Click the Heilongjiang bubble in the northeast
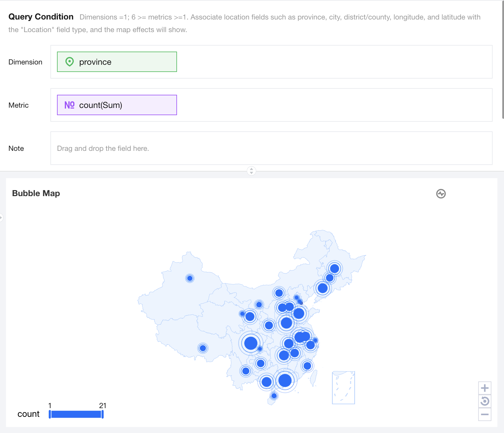This screenshot has width=504, height=433. 334,268
